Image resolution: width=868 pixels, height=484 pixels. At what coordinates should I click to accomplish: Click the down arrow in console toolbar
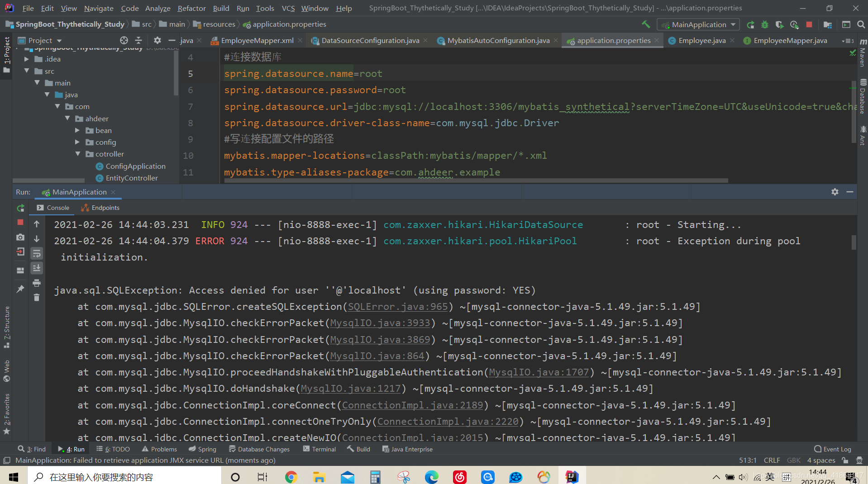[x=37, y=238]
